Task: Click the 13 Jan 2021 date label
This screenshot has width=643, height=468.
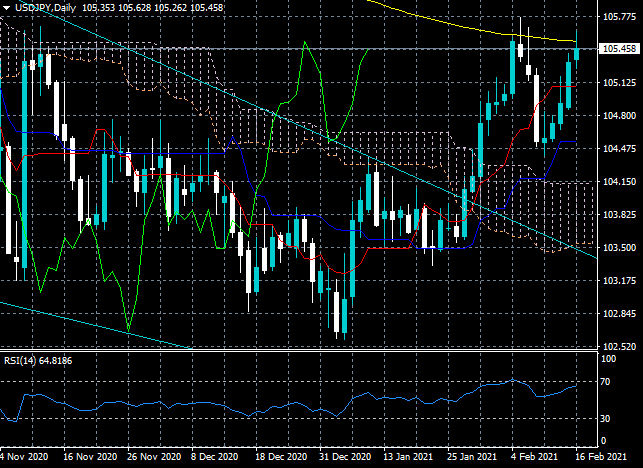Action: pos(408,457)
